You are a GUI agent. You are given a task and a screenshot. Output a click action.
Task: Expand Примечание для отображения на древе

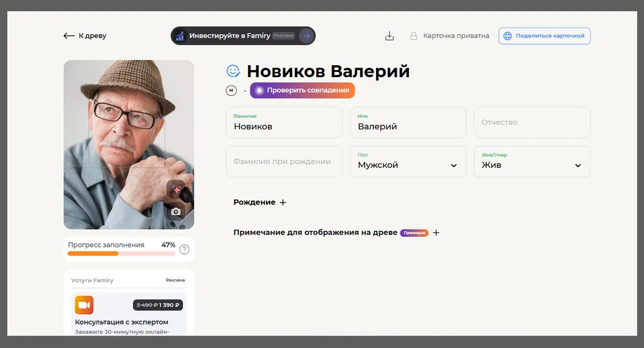coord(436,233)
